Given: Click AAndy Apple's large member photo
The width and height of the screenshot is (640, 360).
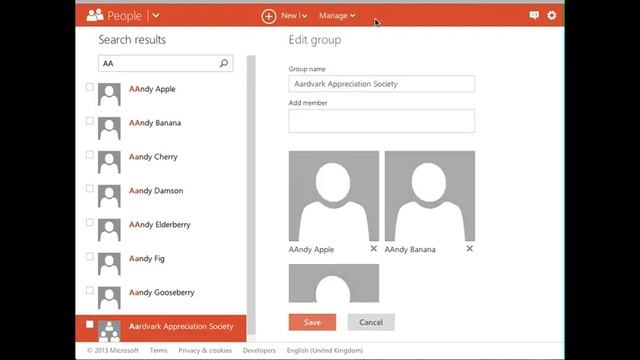Looking at the screenshot, I should 334,196.
